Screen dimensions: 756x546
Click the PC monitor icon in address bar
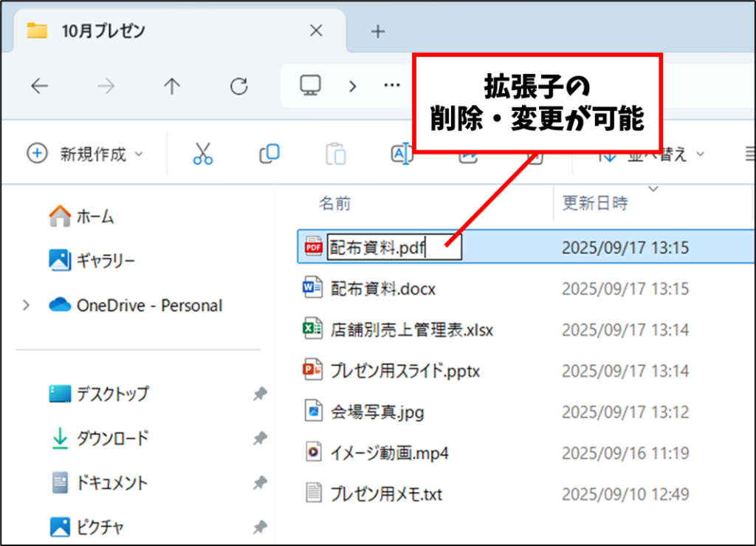pyautogui.click(x=309, y=86)
